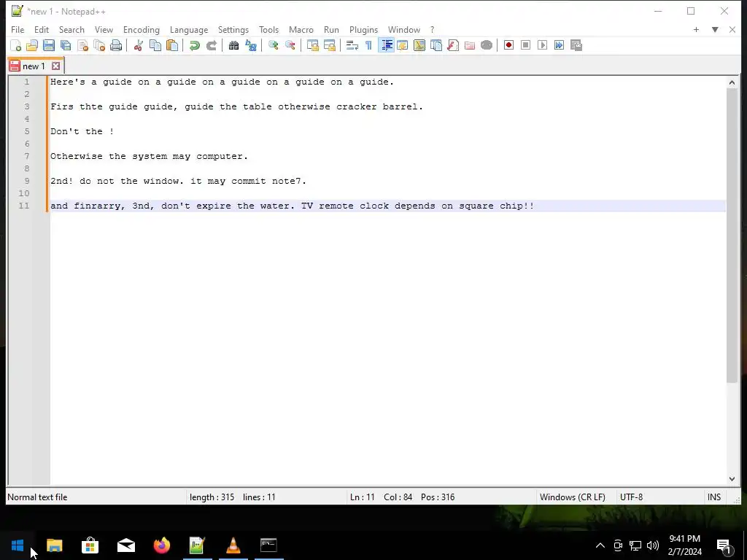Open the Encoding menu

[142, 29]
